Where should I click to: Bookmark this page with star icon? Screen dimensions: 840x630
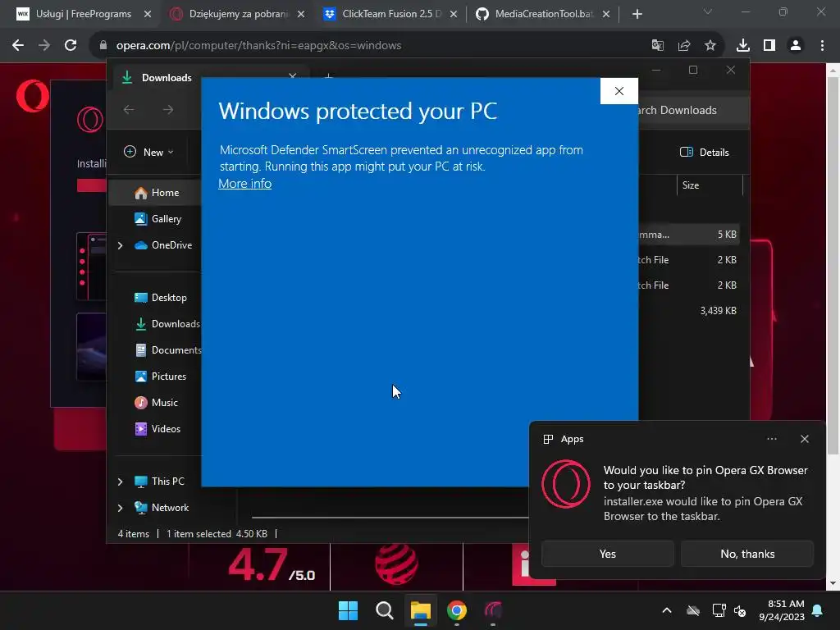(710, 46)
